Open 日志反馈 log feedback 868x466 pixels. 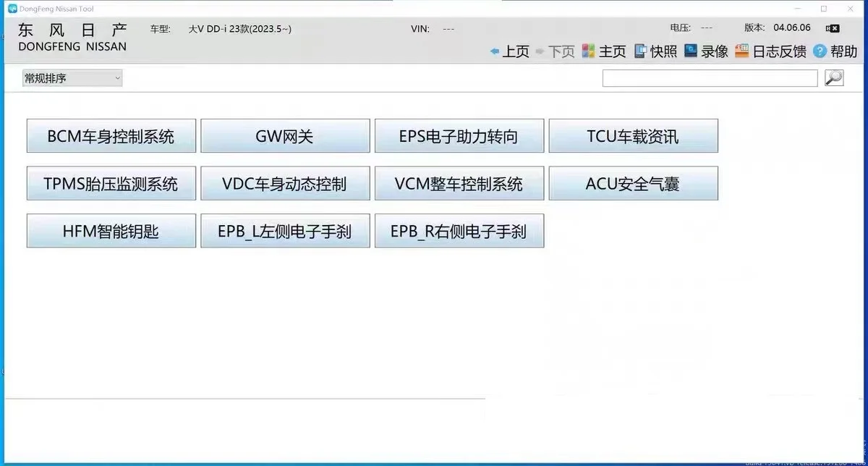click(779, 51)
